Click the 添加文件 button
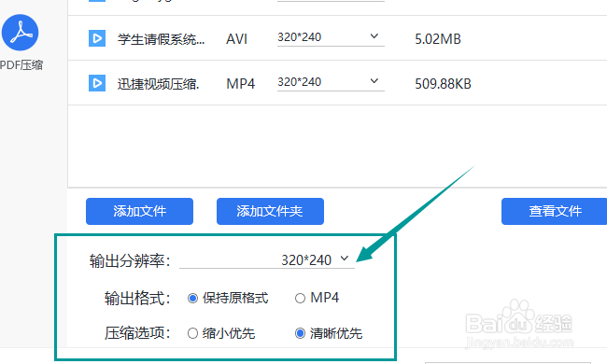 (x=139, y=211)
